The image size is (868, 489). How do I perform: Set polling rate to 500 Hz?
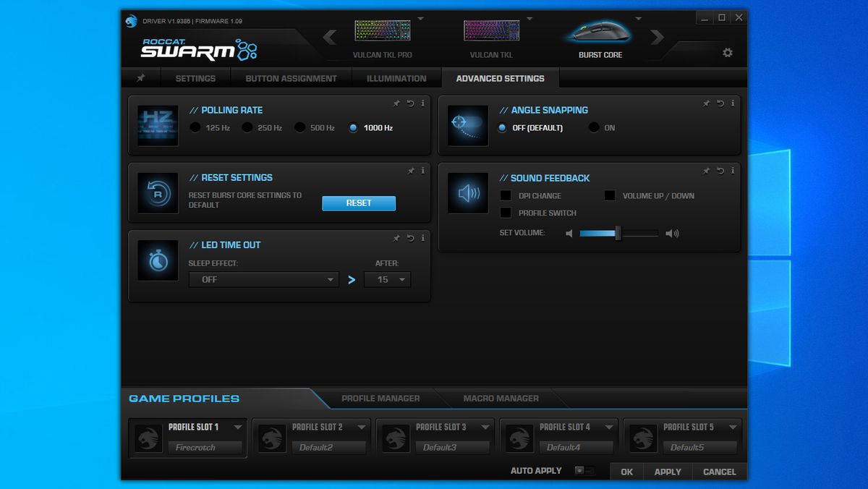pyautogui.click(x=300, y=128)
